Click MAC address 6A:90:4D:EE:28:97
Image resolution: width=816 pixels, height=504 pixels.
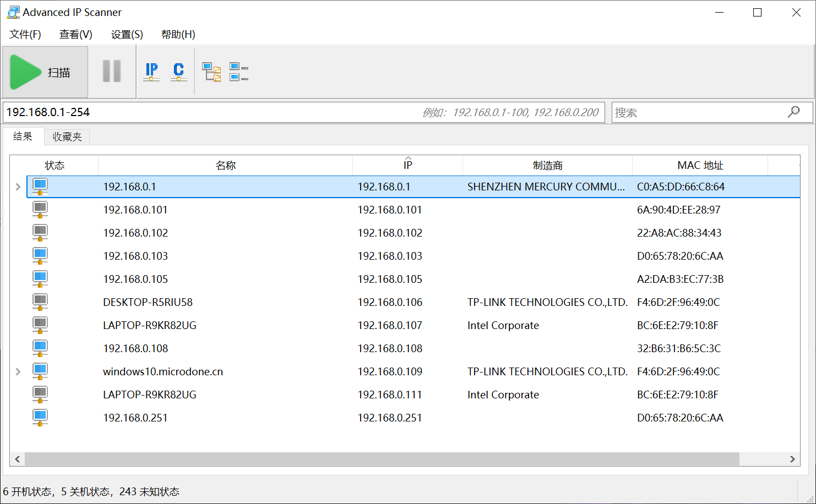678,210
